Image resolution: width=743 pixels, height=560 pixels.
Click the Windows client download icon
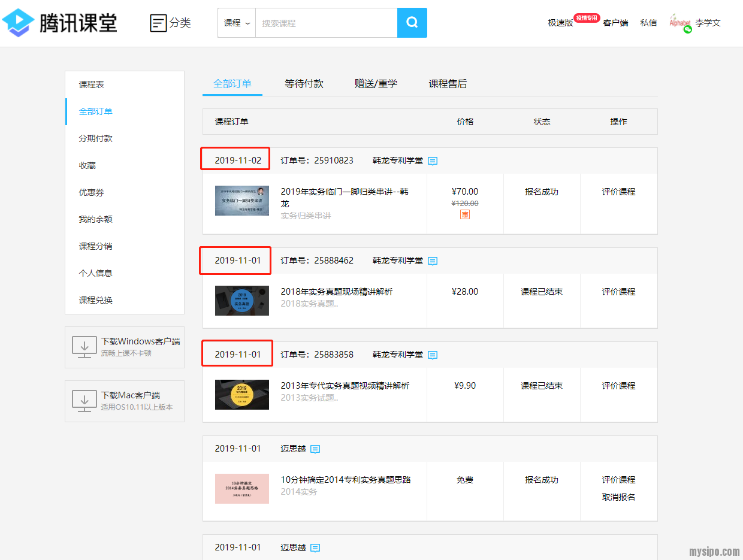(x=84, y=347)
